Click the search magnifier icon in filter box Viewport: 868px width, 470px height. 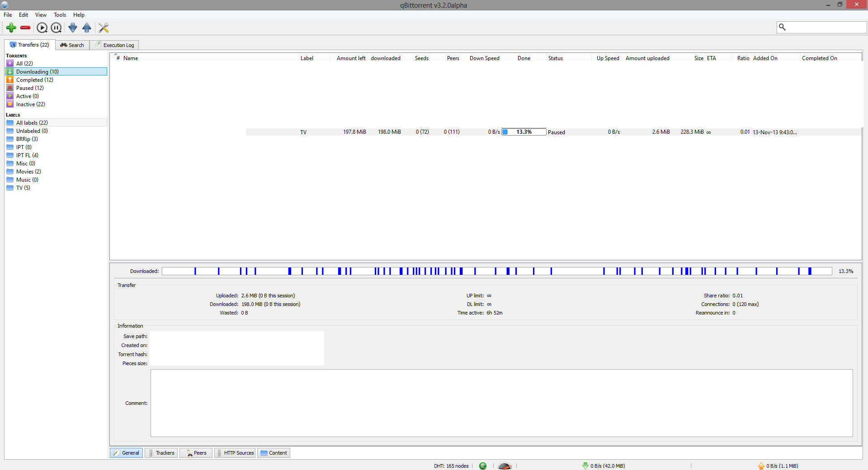point(782,27)
